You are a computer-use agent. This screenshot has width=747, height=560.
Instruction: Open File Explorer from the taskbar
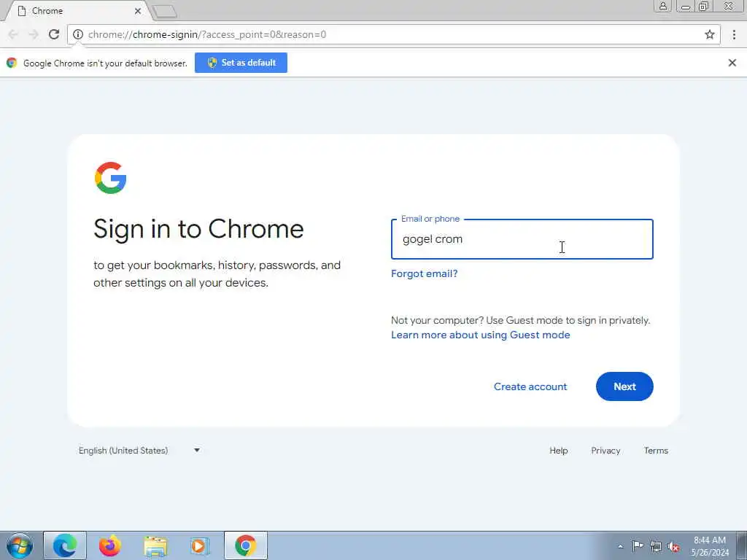tap(155, 545)
